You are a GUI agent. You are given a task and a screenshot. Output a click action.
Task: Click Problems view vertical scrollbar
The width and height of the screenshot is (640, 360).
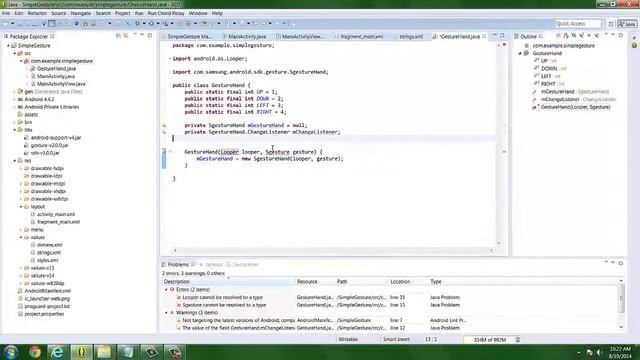(x=621, y=305)
